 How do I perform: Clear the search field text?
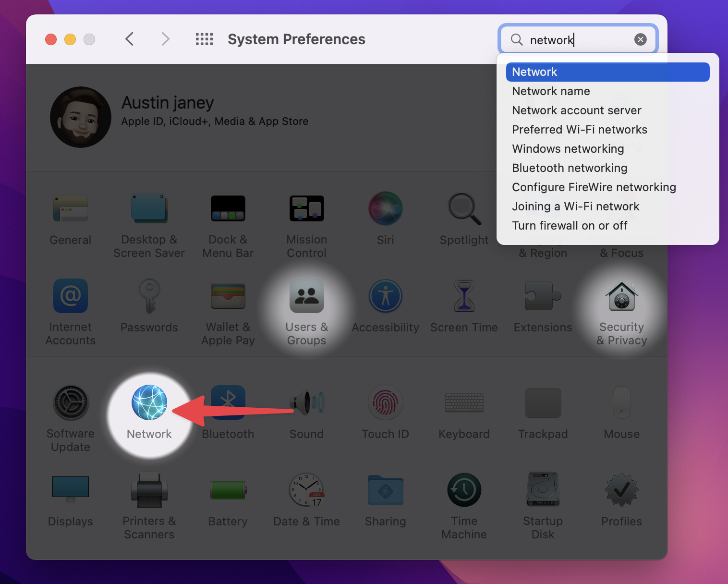point(640,40)
